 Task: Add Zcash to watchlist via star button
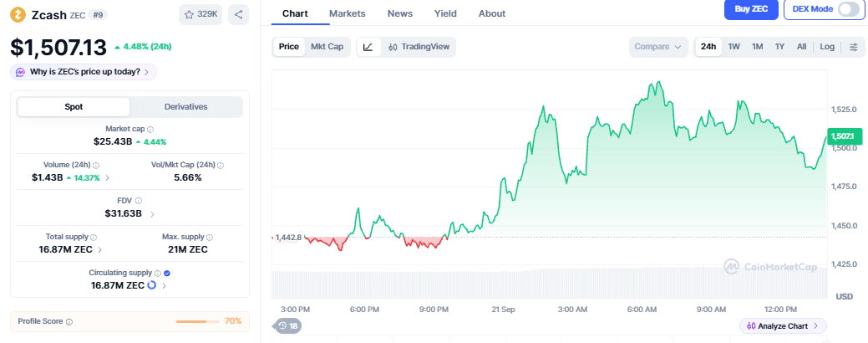[201, 14]
